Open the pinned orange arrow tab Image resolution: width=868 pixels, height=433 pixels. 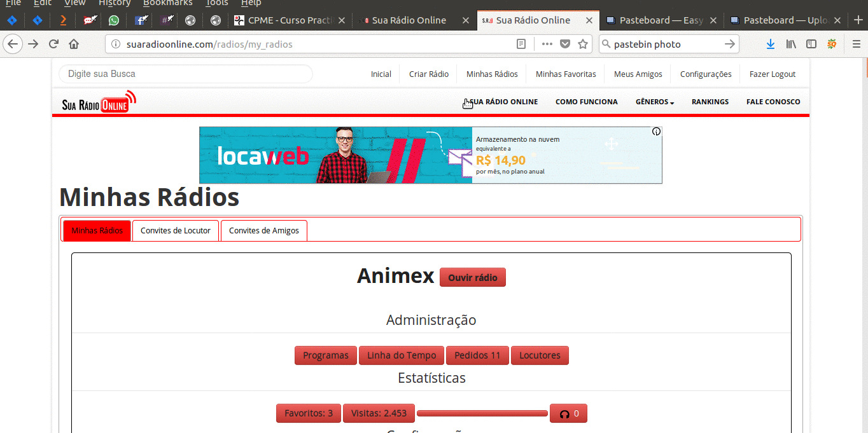[63, 20]
